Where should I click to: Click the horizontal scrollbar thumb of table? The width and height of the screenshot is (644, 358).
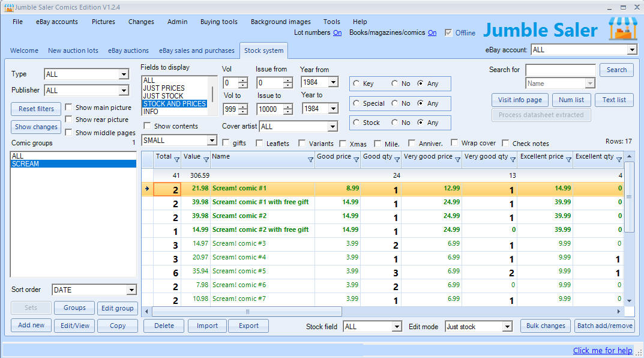point(247,311)
